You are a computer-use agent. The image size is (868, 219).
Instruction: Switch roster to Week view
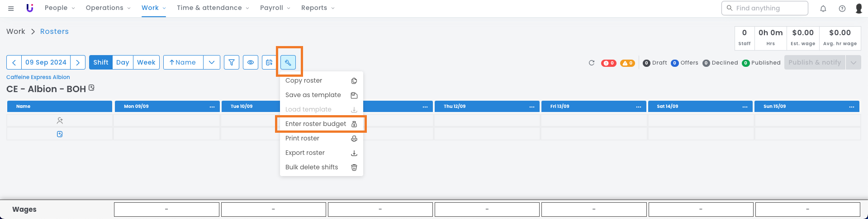[x=146, y=62]
